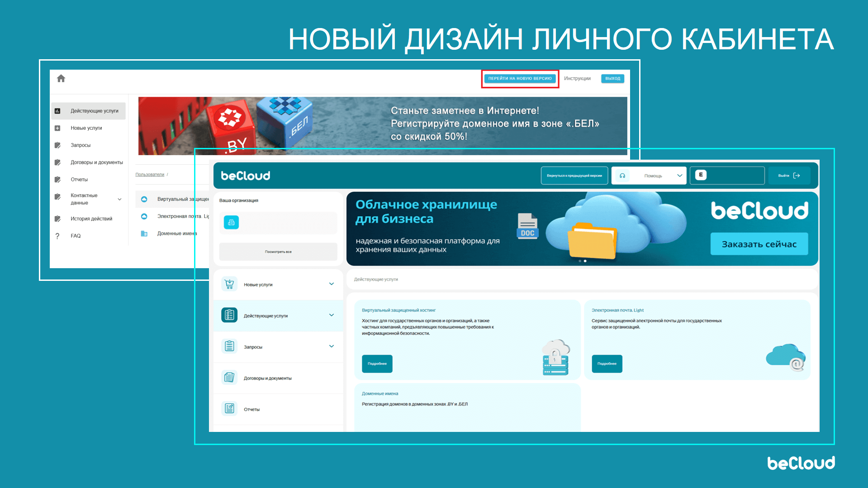Expand 'Новые услуги' chevron in new sidebar
The height and width of the screenshot is (488, 868).
point(332,284)
